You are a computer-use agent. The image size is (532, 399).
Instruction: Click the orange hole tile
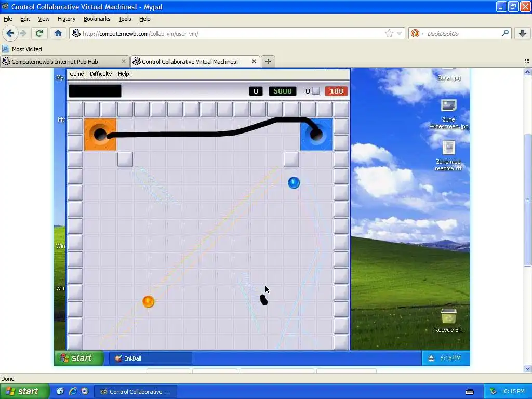point(100,135)
